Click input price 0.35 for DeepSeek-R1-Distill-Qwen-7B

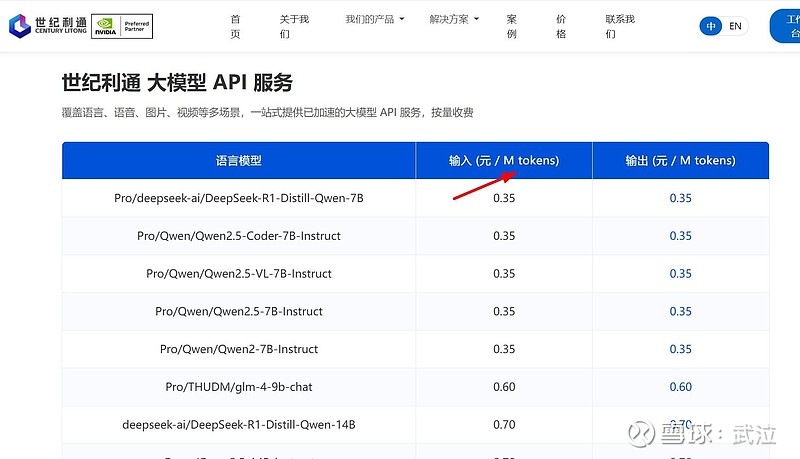(x=504, y=198)
